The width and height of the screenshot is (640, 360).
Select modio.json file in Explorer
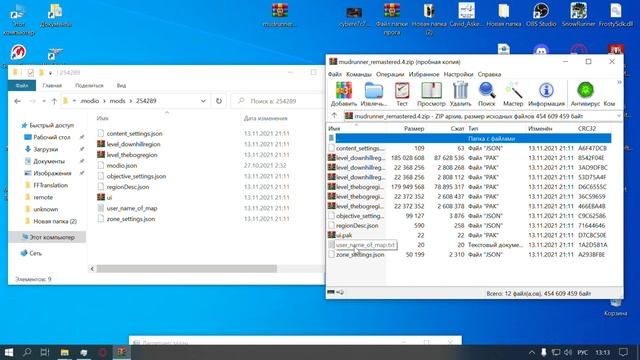click(x=122, y=165)
